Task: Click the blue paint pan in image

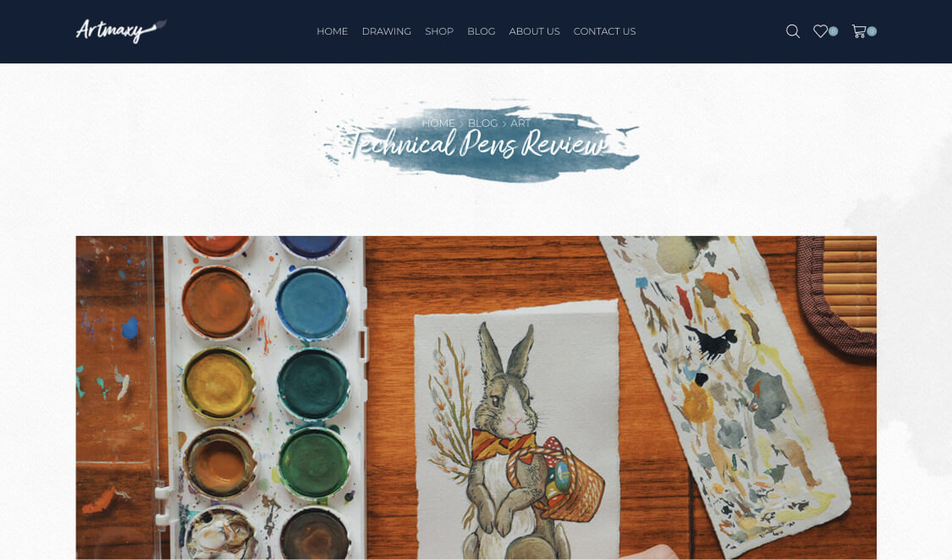Action: (312, 303)
